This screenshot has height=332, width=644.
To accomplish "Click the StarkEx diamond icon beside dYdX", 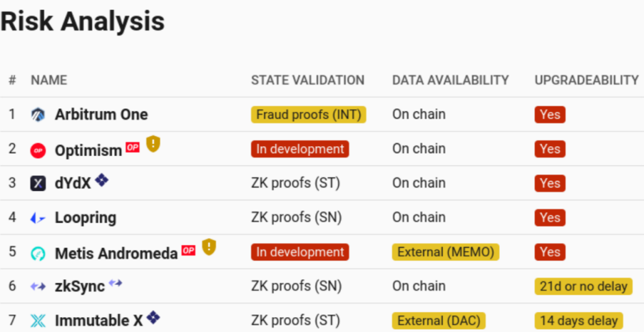I will tap(102, 180).
